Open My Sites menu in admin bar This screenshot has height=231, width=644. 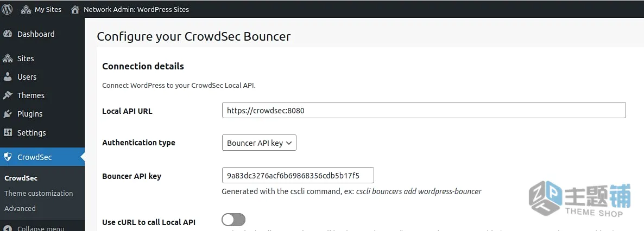[x=41, y=9]
